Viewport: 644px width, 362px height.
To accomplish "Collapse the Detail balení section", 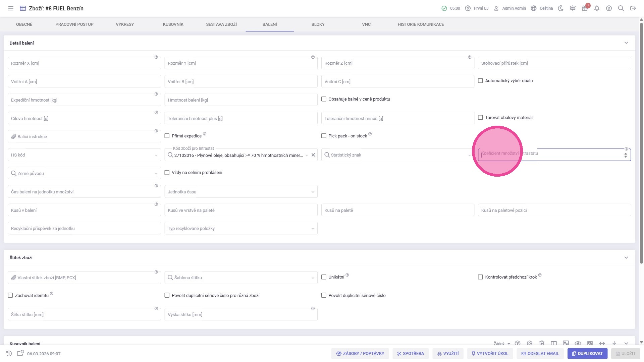I will coord(626,43).
